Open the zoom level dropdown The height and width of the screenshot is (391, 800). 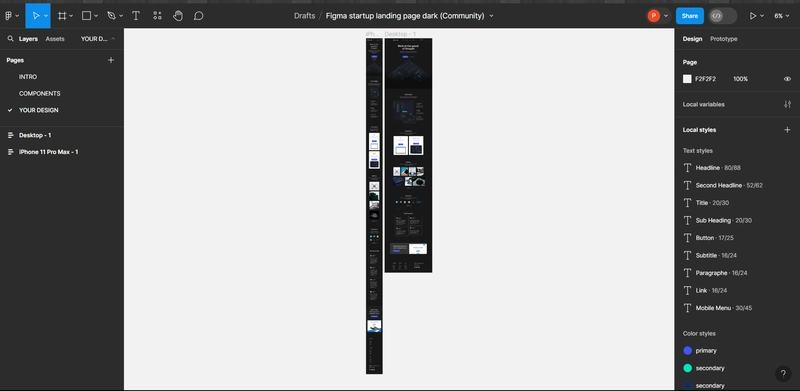coord(781,16)
